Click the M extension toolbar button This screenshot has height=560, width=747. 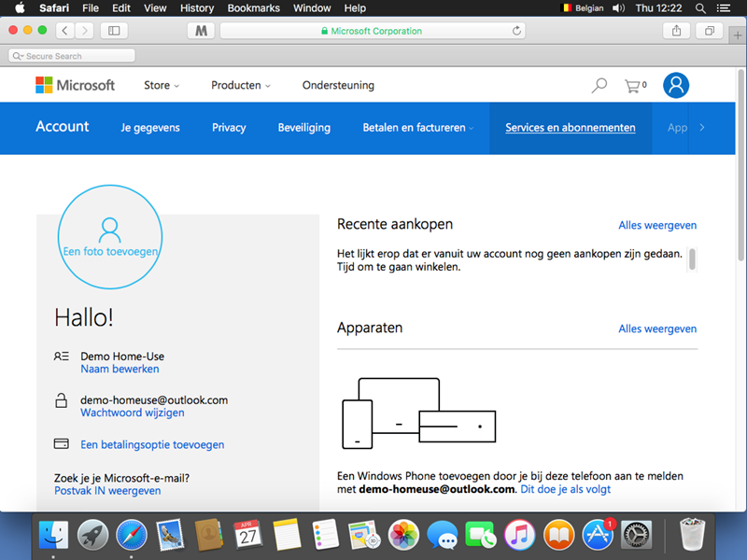tap(201, 31)
